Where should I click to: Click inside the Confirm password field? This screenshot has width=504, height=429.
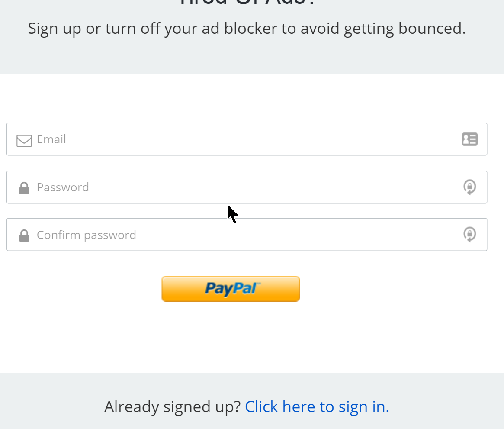(x=173, y=235)
